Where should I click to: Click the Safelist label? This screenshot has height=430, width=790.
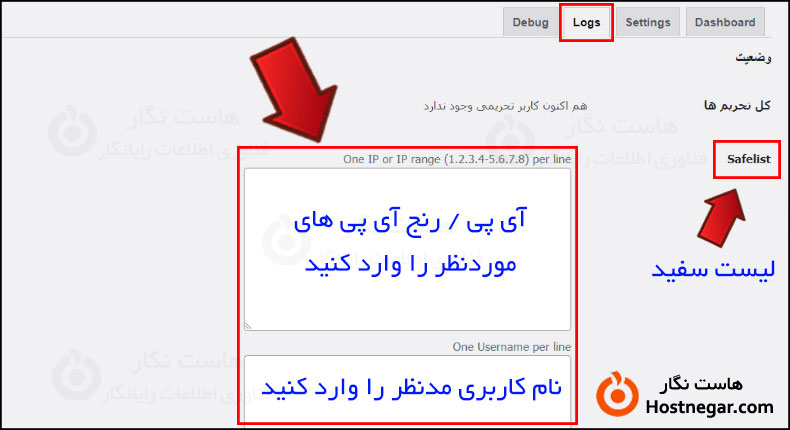(x=748, y=159)
